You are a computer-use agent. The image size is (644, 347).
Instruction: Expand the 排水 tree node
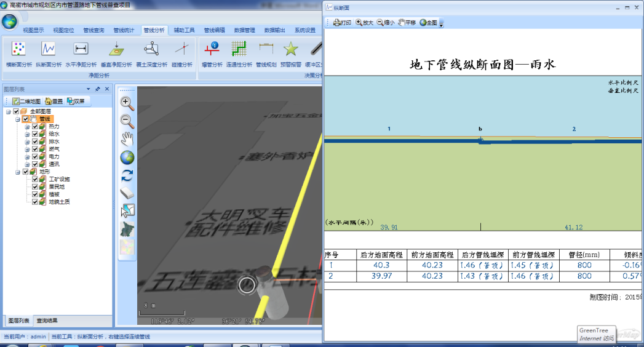tap(27, 142)
